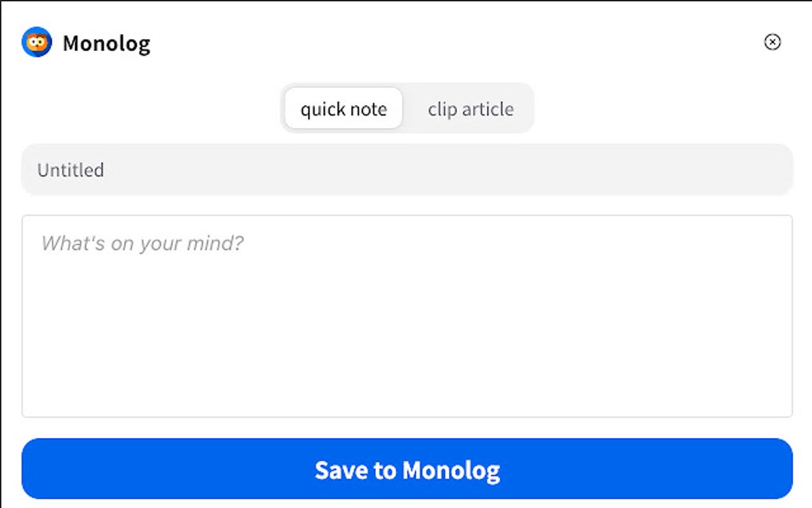812x508 pixels.
Task: Click the Monolog brand name beside the logo
Action: pos(106,43)
